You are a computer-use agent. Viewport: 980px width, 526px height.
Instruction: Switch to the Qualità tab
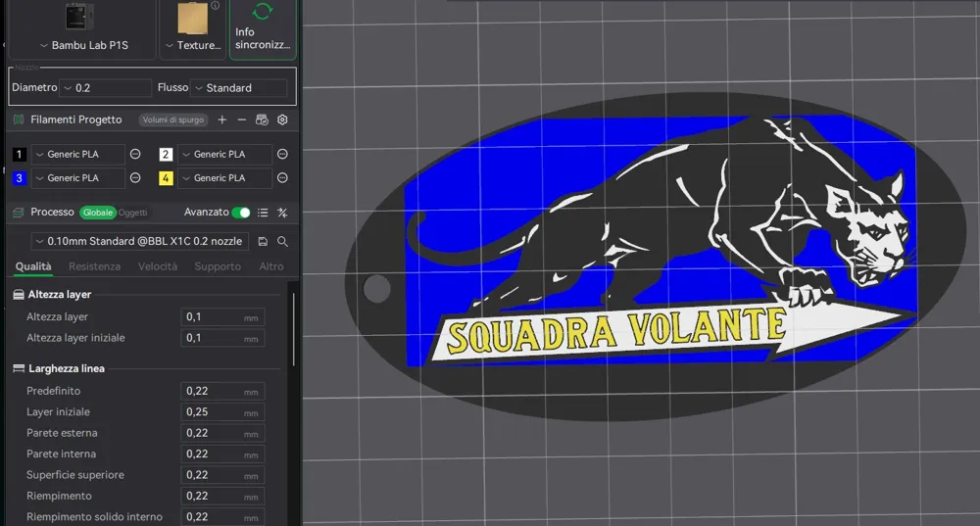tap(33, 266)
